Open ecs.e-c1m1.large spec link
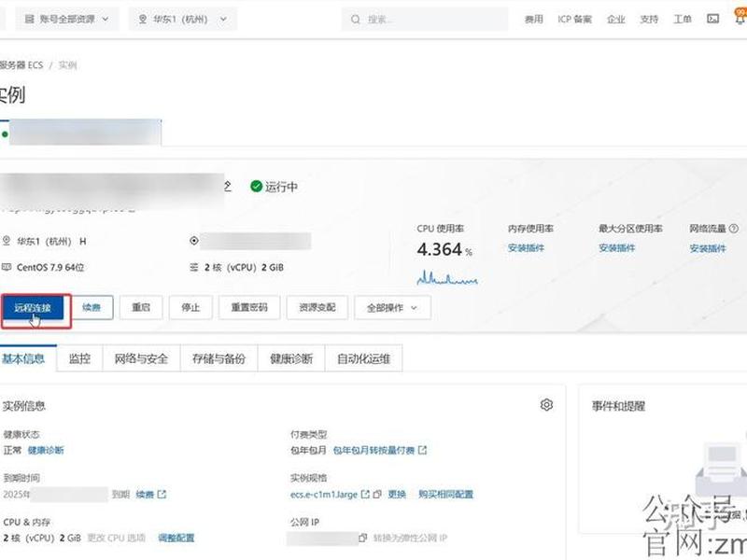Image resolution: width=747 pixels, height=560 pixels. tap(324, 495)
